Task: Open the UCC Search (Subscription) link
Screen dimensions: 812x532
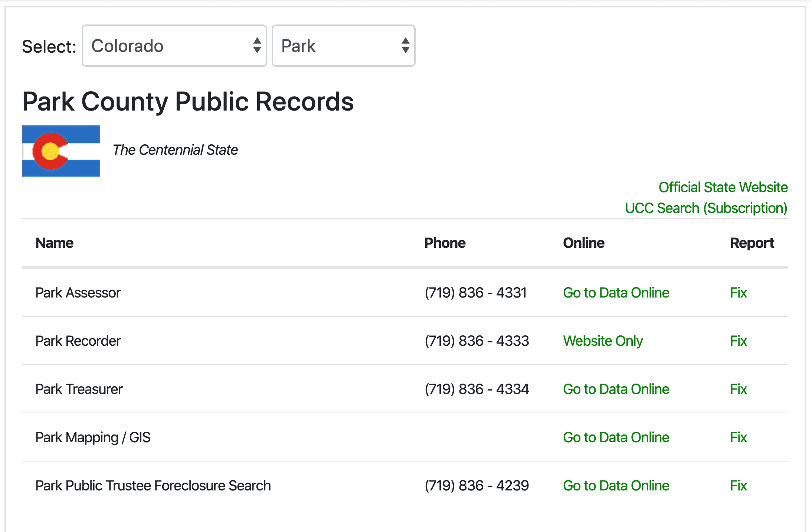Action: pos(706,208)
